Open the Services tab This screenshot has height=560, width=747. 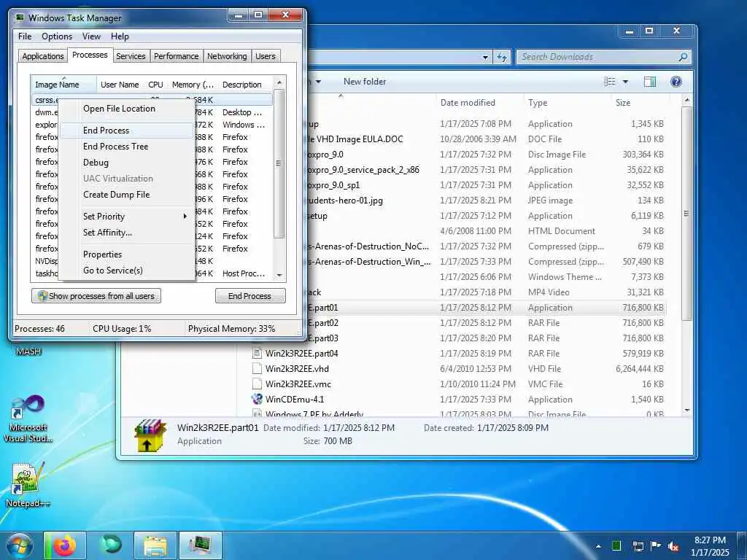pos(131,56)
